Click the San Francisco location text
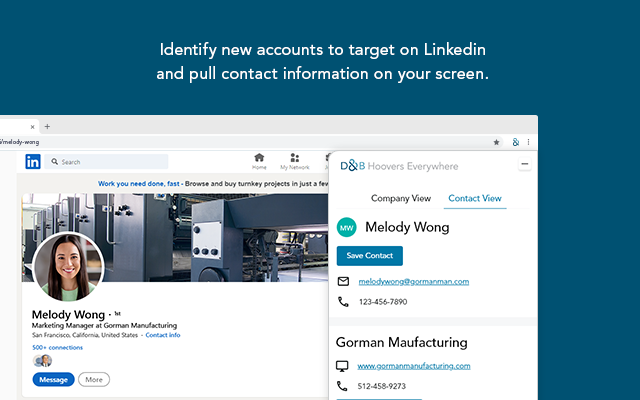This screenshot has height=400, width=640. click(x=85, y=335)
